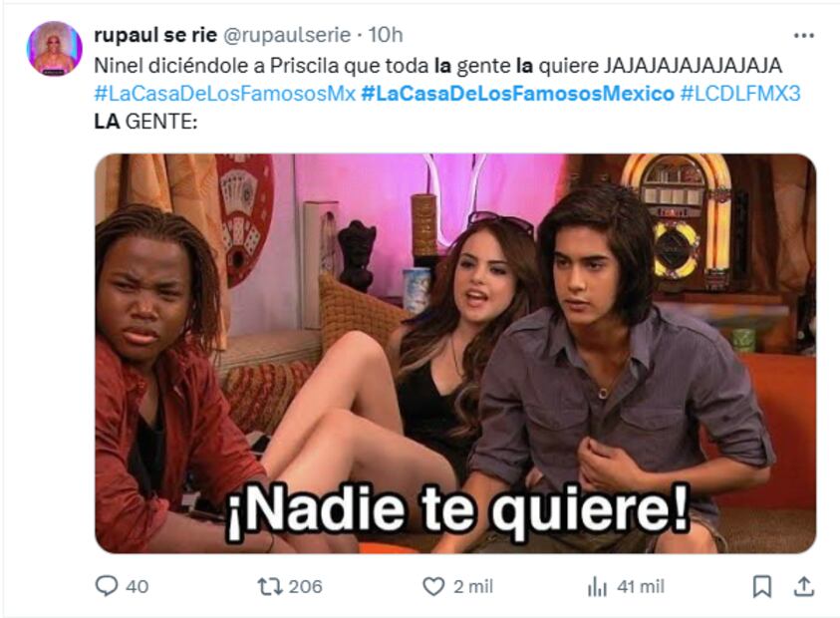Viewport: 840px width, 618px height.
Task: Like the tweet with heart icon
Action: tap(433, 586)
